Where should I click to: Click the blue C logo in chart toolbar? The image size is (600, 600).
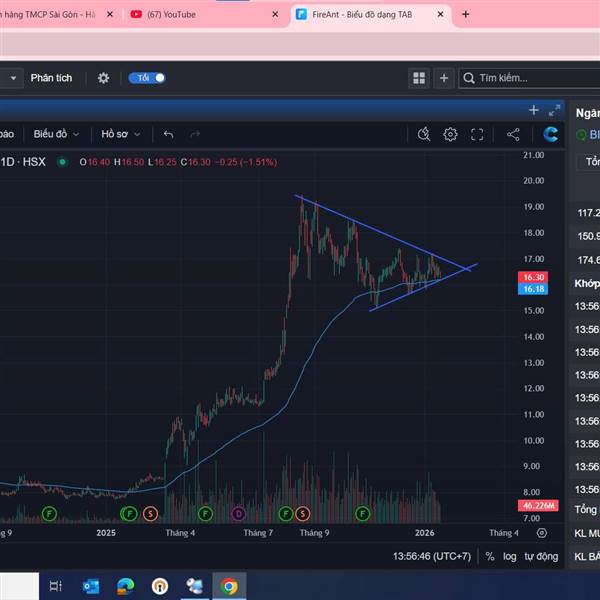tap(550, 134)
